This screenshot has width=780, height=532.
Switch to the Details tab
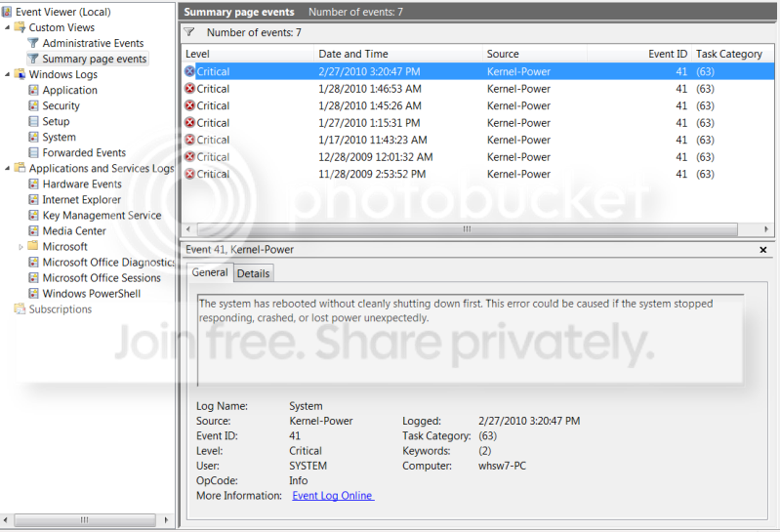click(x=253, y=273)
